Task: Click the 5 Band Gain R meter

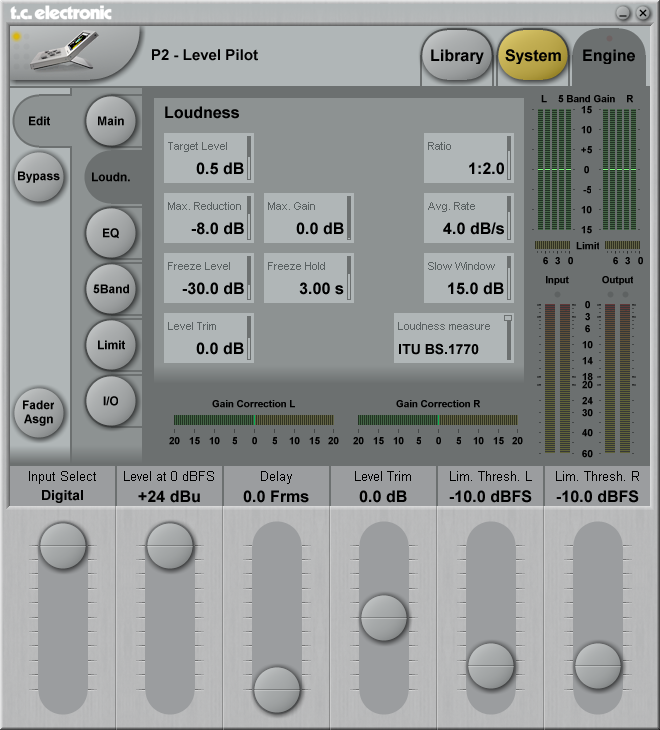Action: click(x=620, y=169)
